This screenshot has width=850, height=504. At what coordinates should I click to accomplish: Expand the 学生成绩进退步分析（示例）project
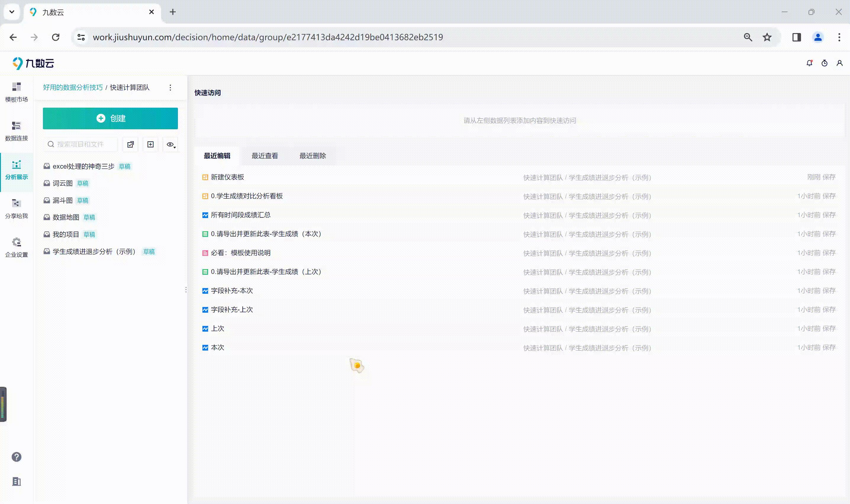(94, 252)
